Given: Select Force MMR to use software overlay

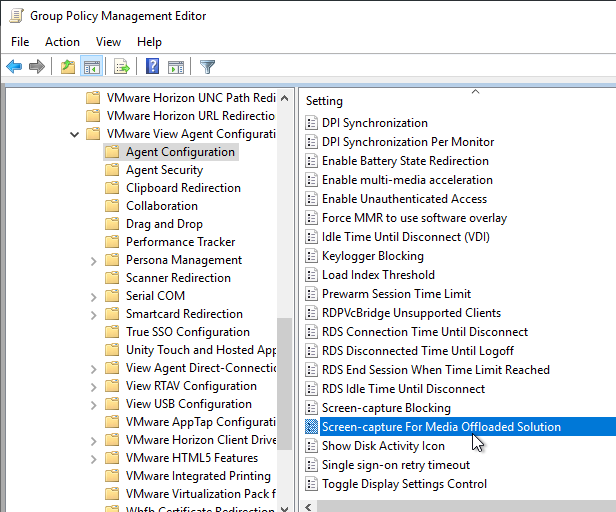Looking at the screenshot, I should (x=414, y=218).
